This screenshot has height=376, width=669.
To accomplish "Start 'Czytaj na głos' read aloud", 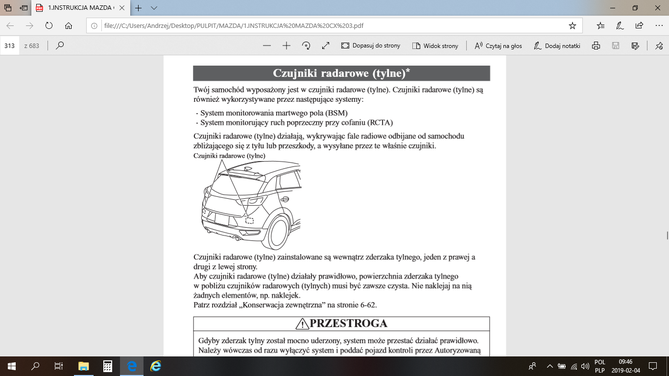I will [498, 46].
